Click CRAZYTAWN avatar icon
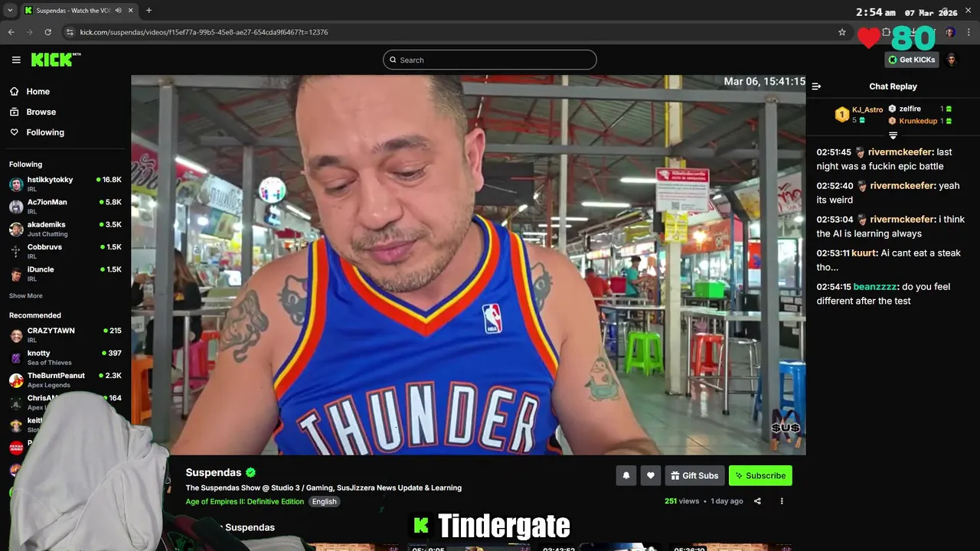Viewport: 980px width, 551px height. click(x=16, y=335)
